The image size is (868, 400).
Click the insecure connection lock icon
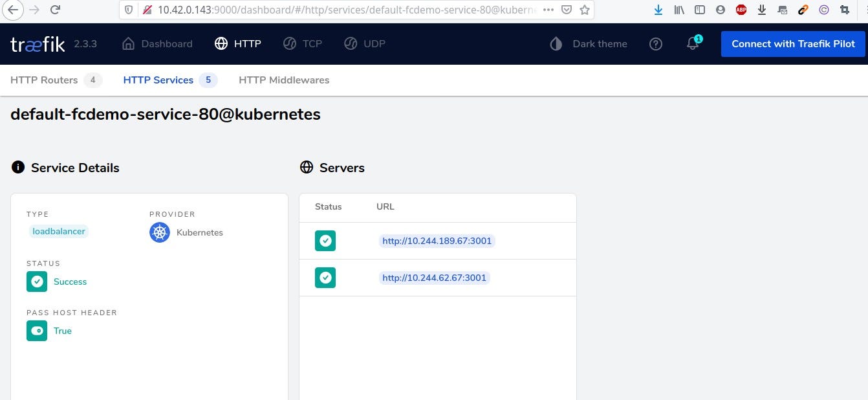pyautogui.click(x=147, y=10)
